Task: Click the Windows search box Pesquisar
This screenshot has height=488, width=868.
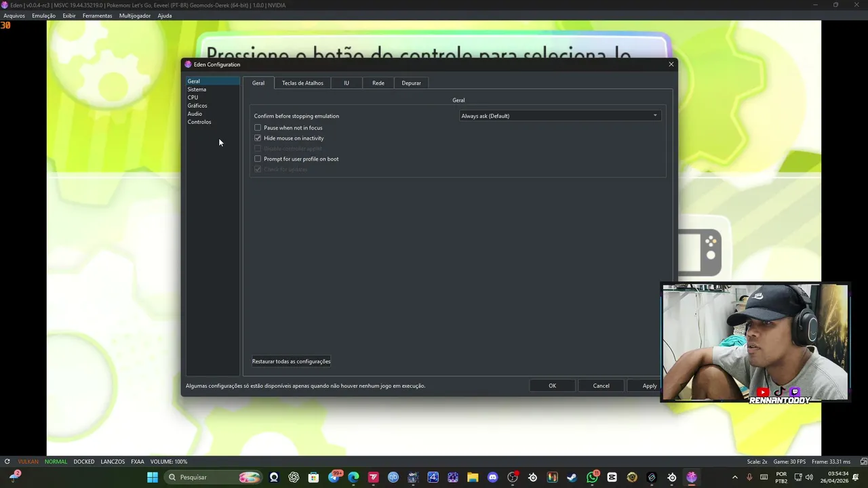Action: pyautogui.click(x=214, y=477)
